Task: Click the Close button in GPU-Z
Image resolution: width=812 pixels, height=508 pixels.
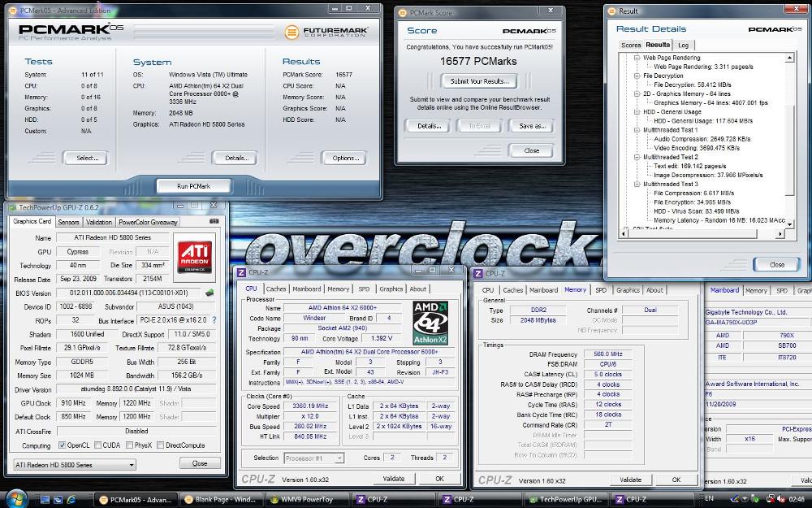Action: tap(200, 463)
